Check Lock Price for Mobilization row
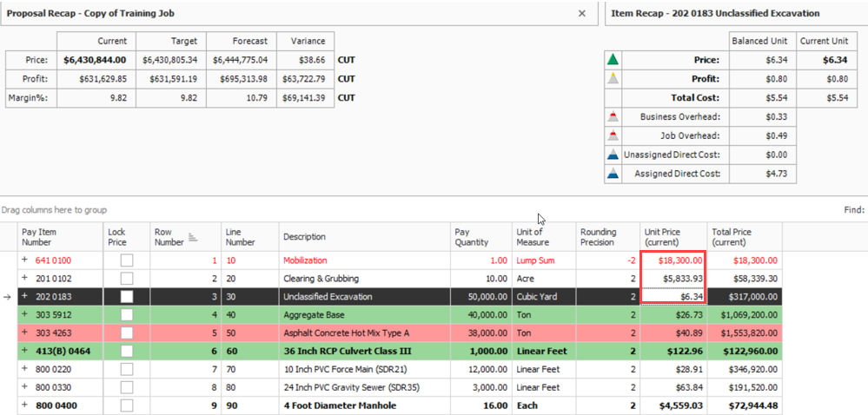This screenshot has height=415, width=868. (127, 260)
